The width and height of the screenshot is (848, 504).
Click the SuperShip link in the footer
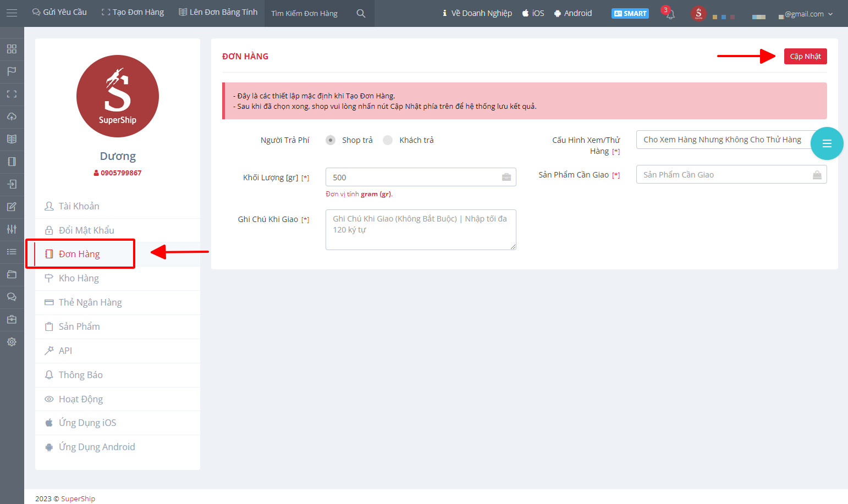coord(78,499)
